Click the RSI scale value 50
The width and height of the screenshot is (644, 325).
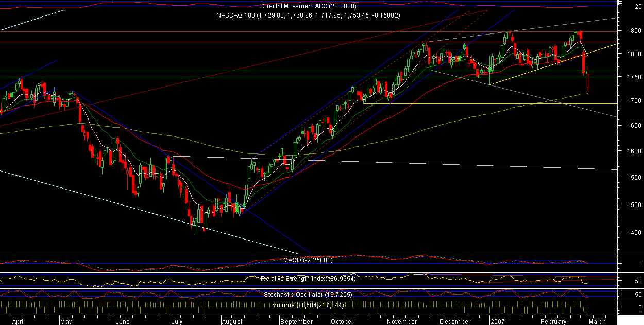coord(638,281)
